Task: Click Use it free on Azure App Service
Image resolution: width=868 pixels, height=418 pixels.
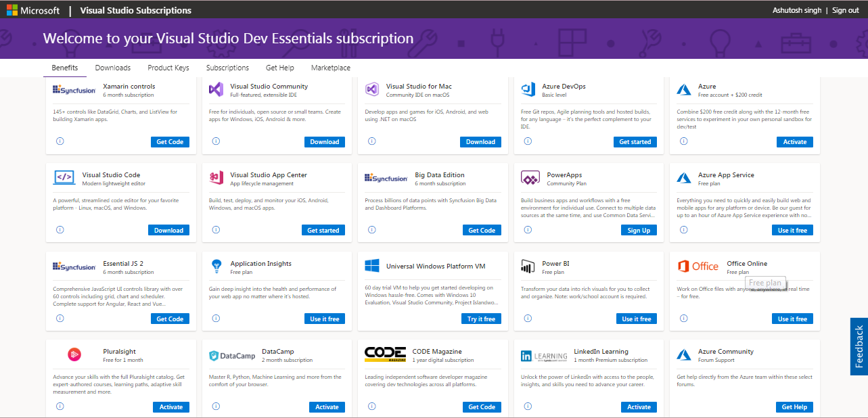Action: coord(792,231)
